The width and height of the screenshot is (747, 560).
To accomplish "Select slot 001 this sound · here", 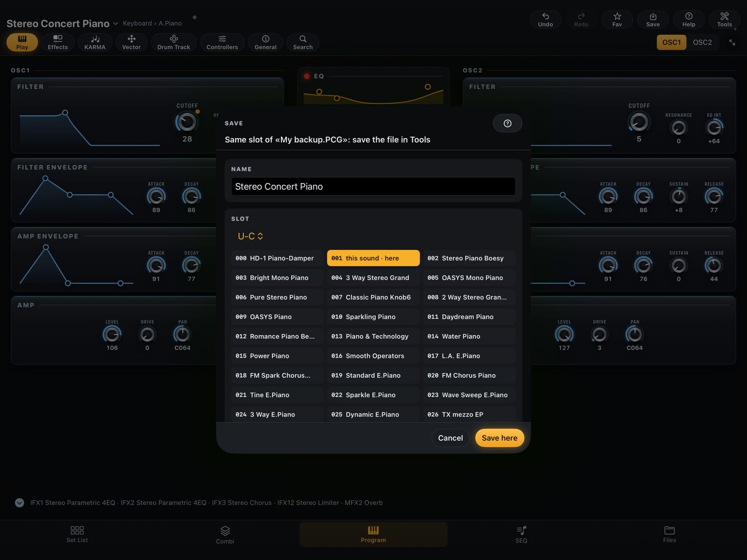I will tap(373, 258).
